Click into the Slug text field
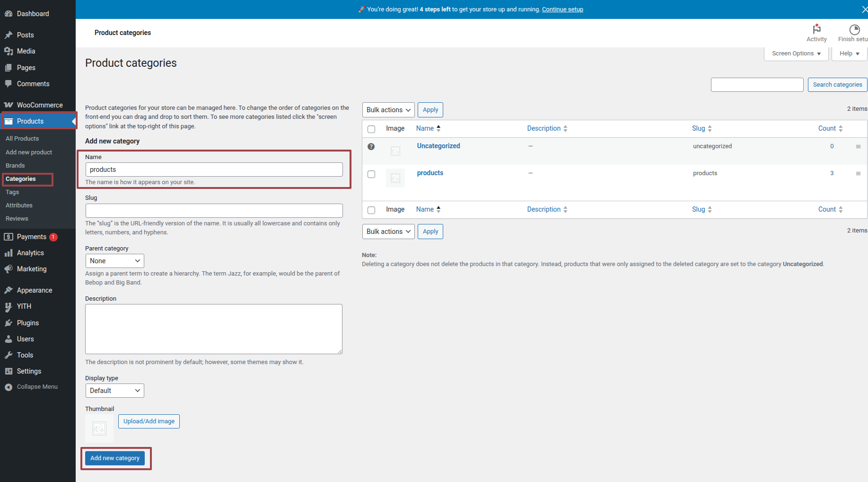868x482 pixels. (214, 211)
